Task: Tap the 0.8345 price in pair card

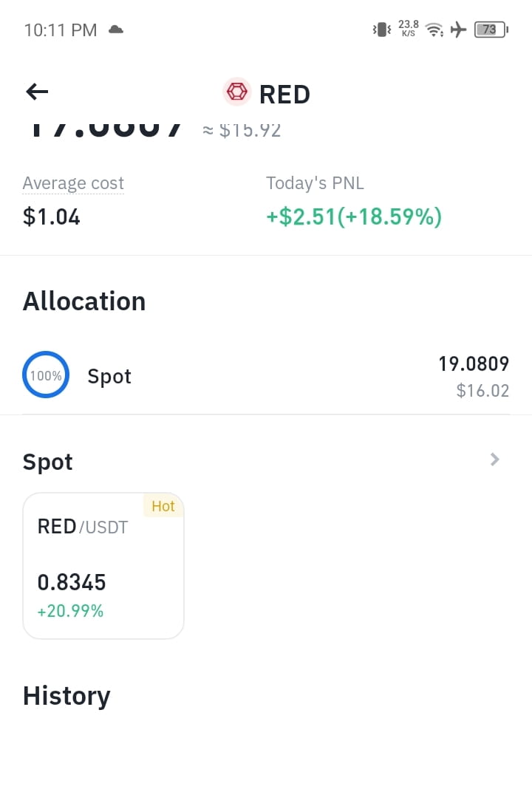Action: (x=72, y=582)
